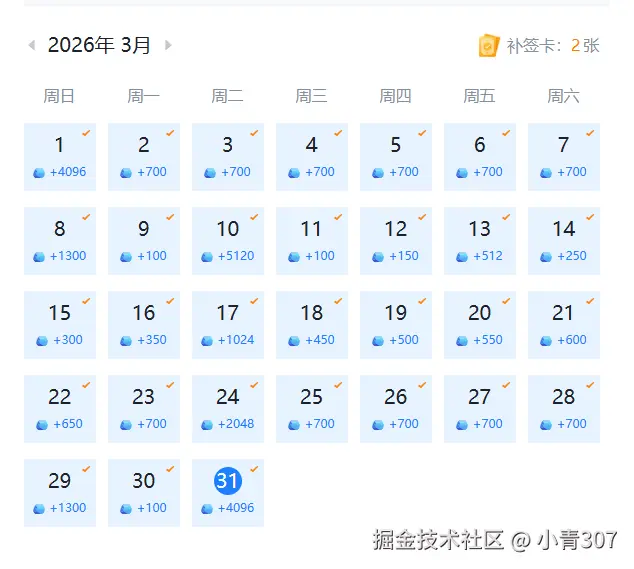This screenshot has height=569, width=634.
Task: Select March 1 cell with +4096
Action: (x=60, y=157)
